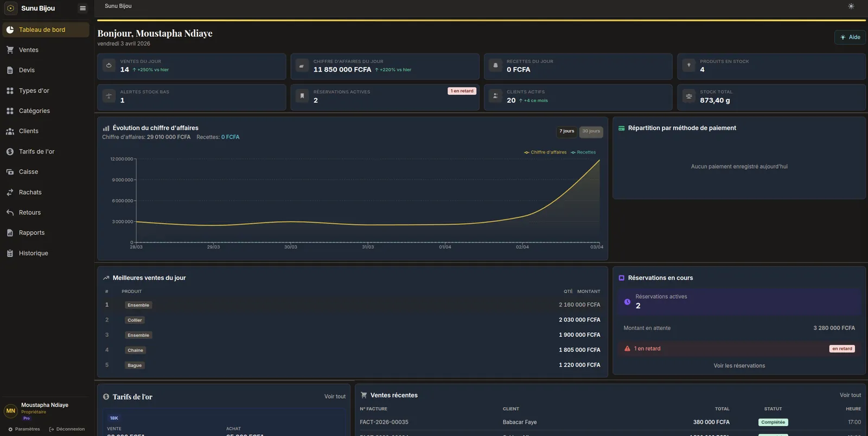Follow the Voir les réservations link
This screenshot has height=436, width=868.
(x=739, y=366)
